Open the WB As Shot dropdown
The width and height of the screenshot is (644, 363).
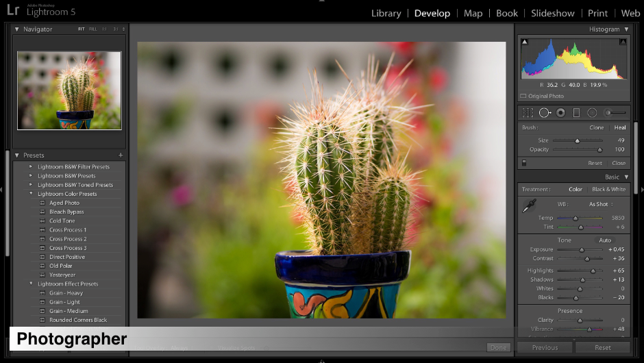pyautogui.click(x=601, y=204)
